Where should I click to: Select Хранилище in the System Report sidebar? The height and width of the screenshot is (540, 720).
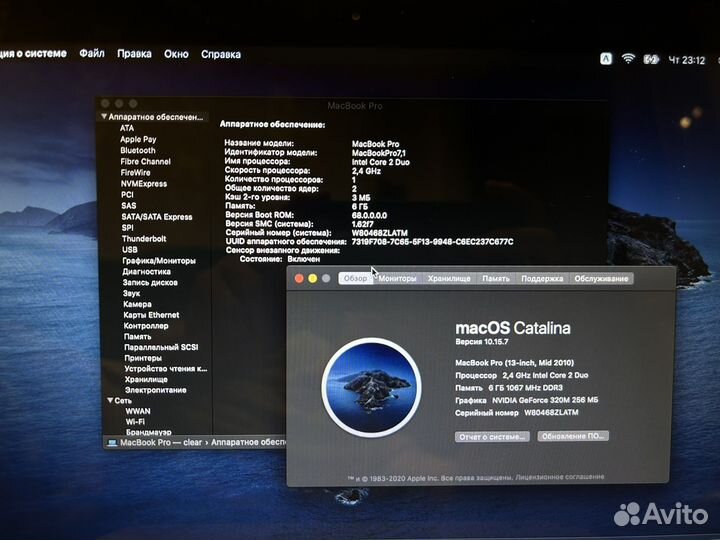[146, 379]
